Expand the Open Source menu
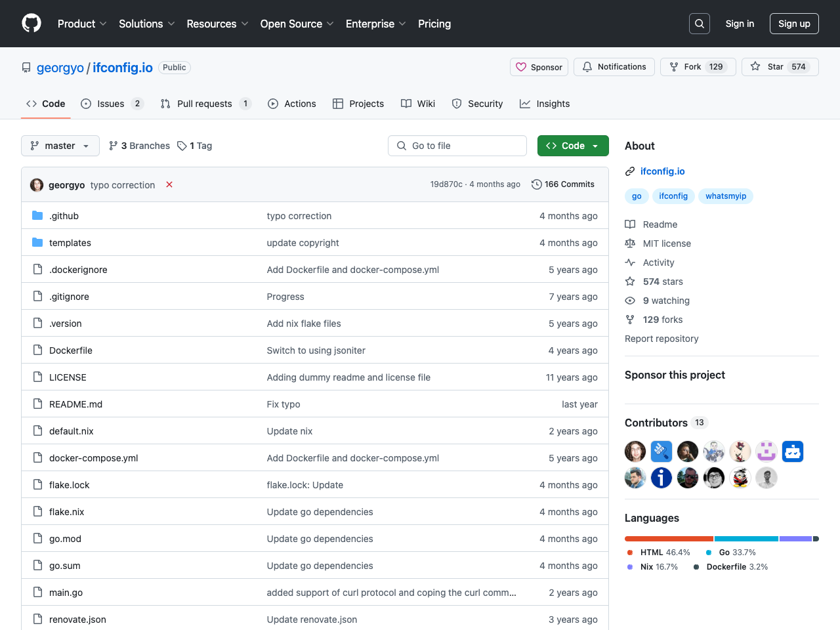The height and width of the screenshot is (630, 840). [x=297, y=24]
